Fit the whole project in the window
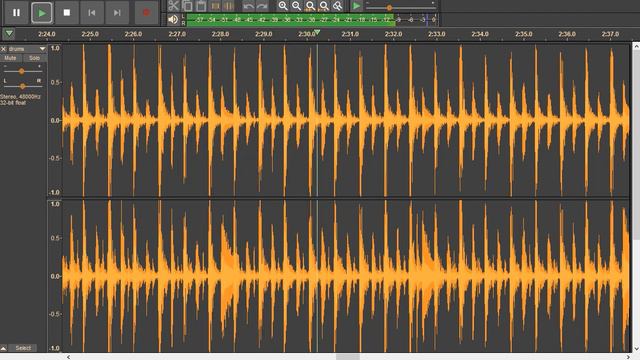Viewport: 640px width, 360px height. [x=324, y=6]
